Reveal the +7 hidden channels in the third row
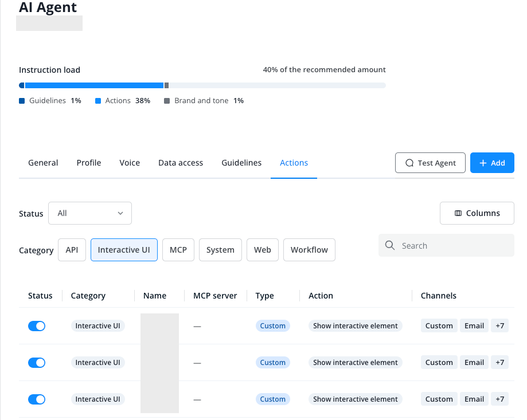The width and height of the screenshot is (527, 420). [x=500, y=399]
